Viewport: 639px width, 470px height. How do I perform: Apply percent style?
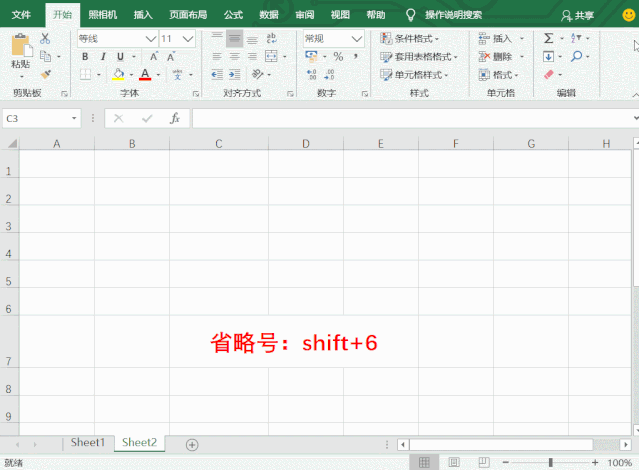click(338, 56)
